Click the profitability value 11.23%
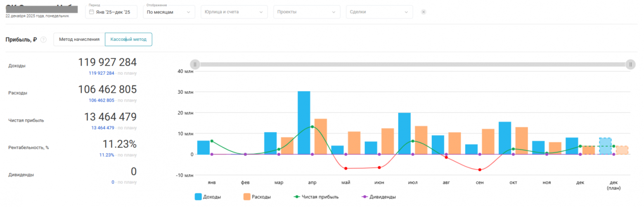Image resolution: width=644 pixels, height=207 pixels. click(120, 144)
